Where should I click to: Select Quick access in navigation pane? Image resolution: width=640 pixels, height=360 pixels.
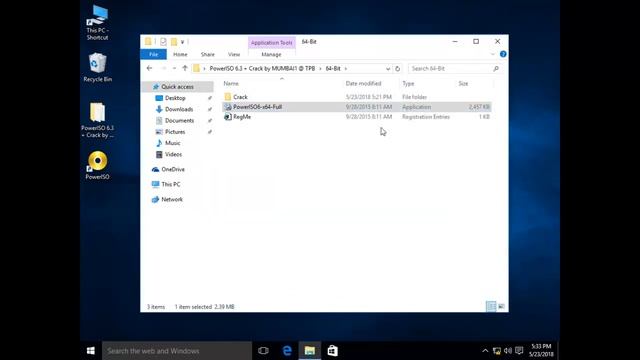point(177,87)
